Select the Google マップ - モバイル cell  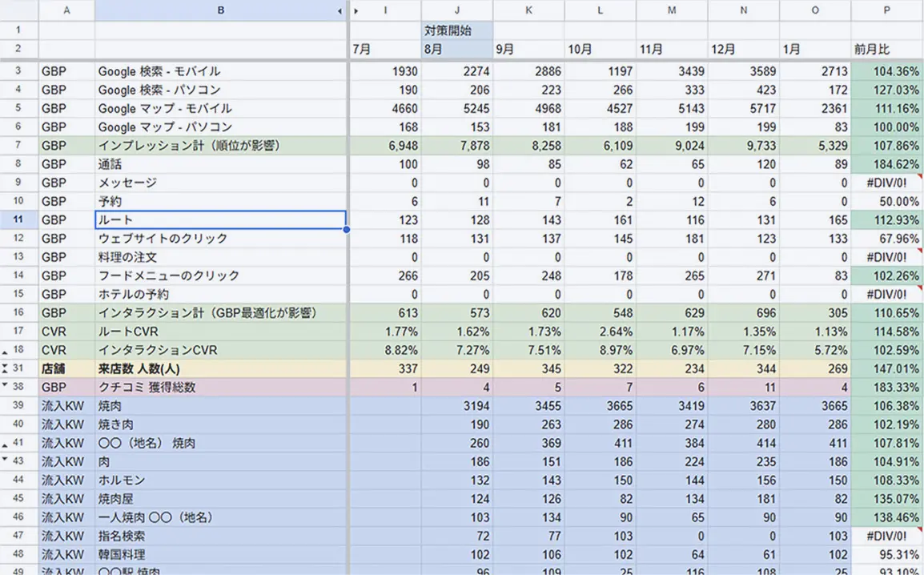[x=220, y=108]
